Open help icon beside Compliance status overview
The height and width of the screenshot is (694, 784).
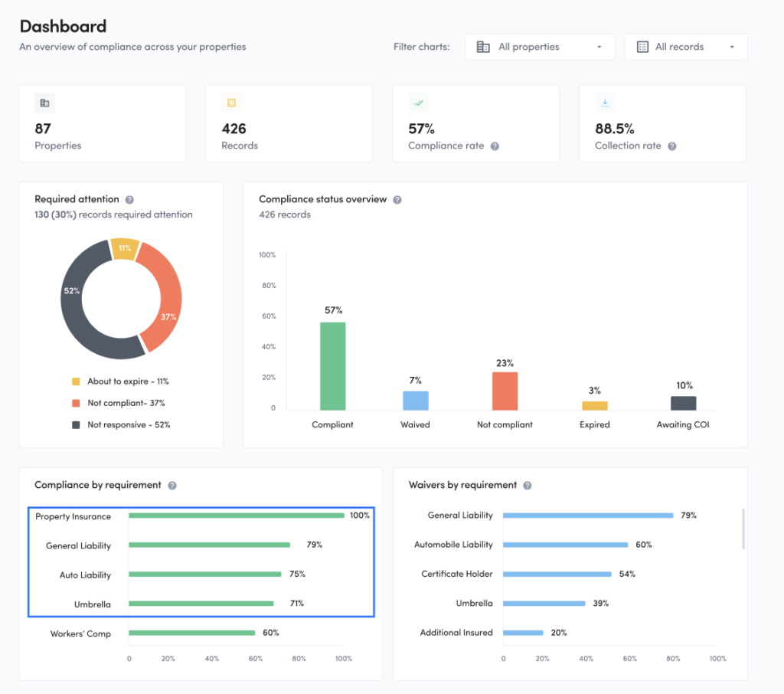click(x=397, y=200)
